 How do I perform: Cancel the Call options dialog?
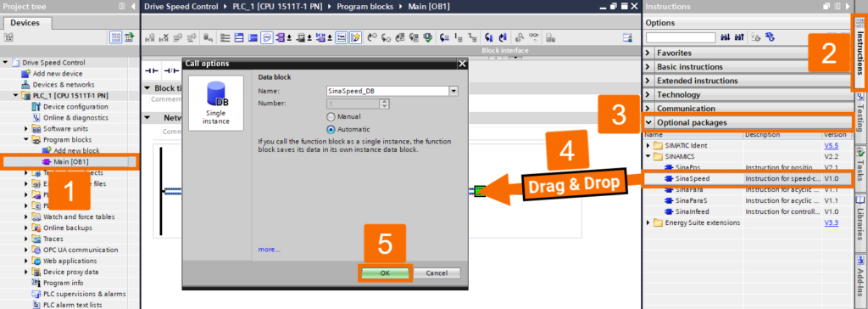pyautogui.click(x=437, y=273)
